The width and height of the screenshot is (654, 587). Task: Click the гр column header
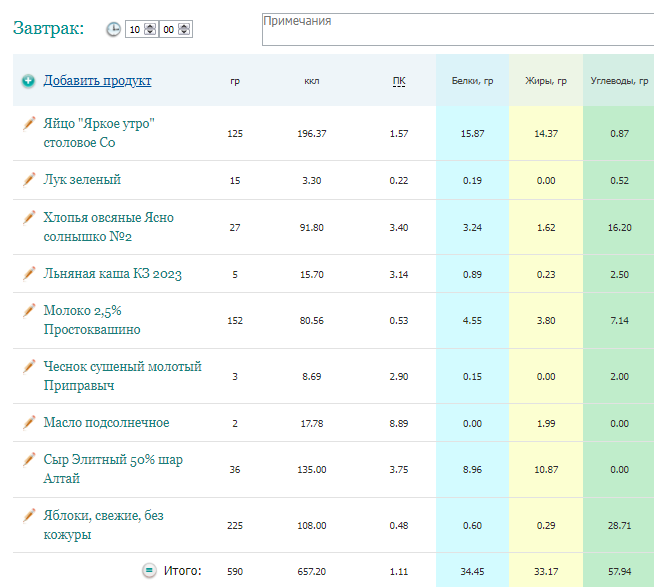(235, 81)
